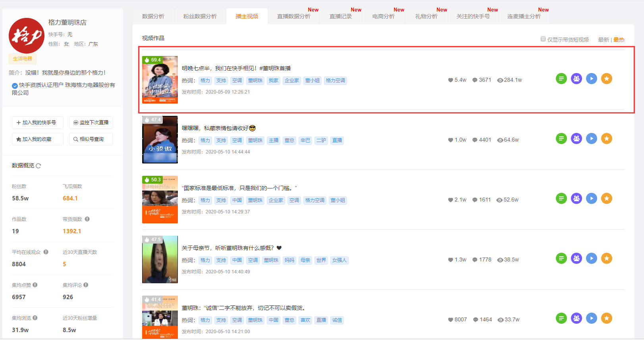
Task: Click 监控下次直播 button
Action: tap(91, 123)
